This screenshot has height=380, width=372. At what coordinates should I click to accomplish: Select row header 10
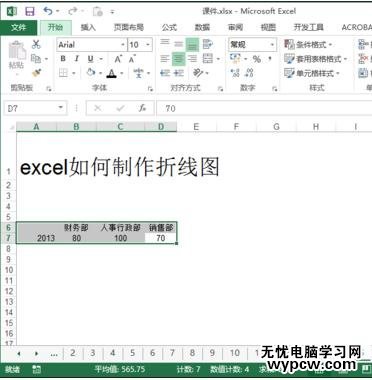[x=9, y=270]
